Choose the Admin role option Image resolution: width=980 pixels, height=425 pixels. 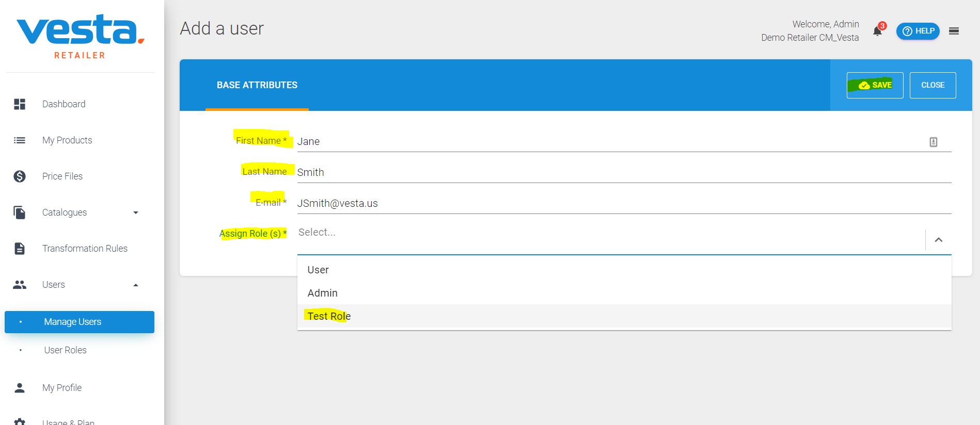coord(624,293)
